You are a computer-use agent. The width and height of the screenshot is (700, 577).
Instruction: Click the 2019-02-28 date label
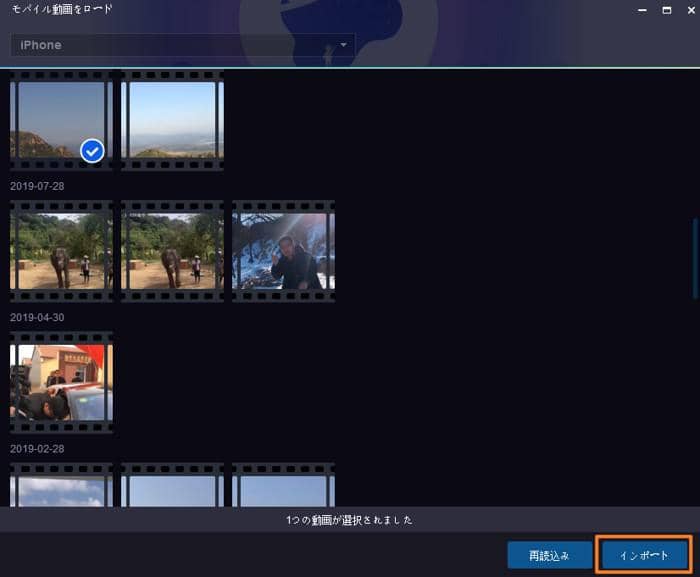37,449
